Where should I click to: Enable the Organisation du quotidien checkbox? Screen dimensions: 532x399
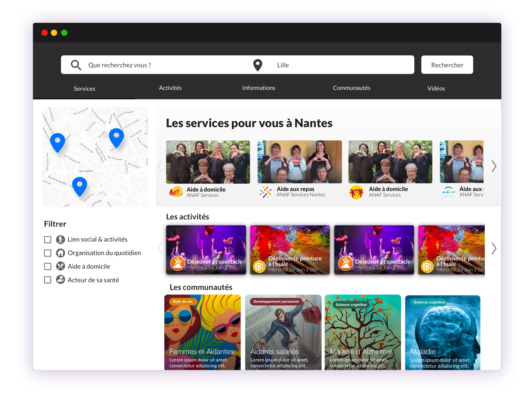(x=48, y=253)
